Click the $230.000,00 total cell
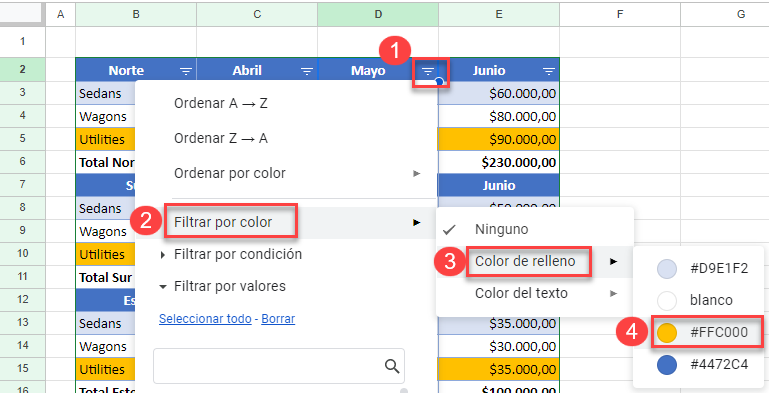This screenshot has width=769, height=393. [x=499, y=162]
